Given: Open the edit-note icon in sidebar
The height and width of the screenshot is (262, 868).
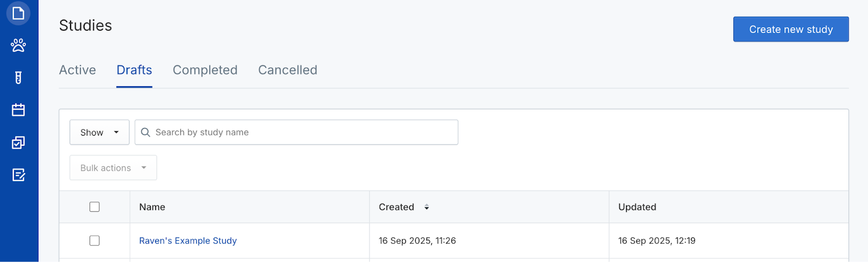Looking at the screenshot, I should (x=18, y=175).
